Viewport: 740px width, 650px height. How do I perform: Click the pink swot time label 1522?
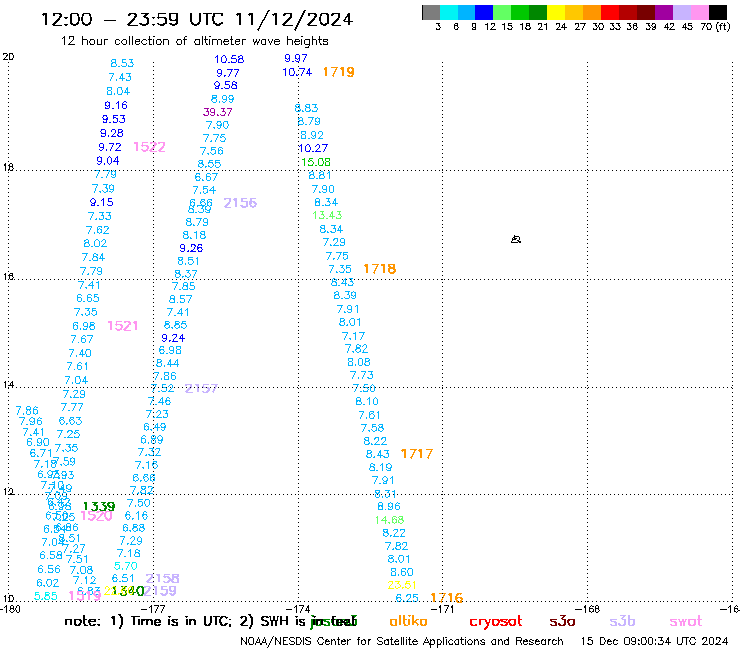tap(149, 147)
